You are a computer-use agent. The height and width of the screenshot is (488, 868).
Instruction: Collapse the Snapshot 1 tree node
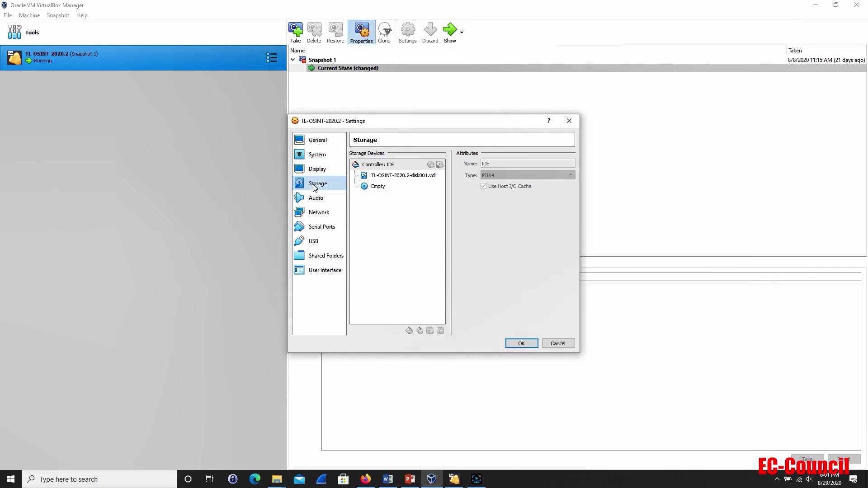[x=293, y=60]
